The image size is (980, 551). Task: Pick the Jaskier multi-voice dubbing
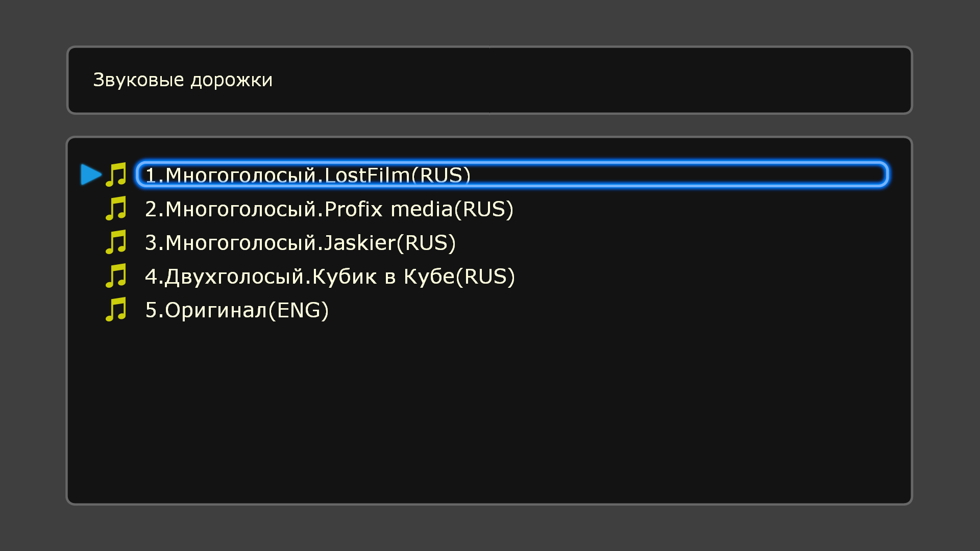pos(300,243)
